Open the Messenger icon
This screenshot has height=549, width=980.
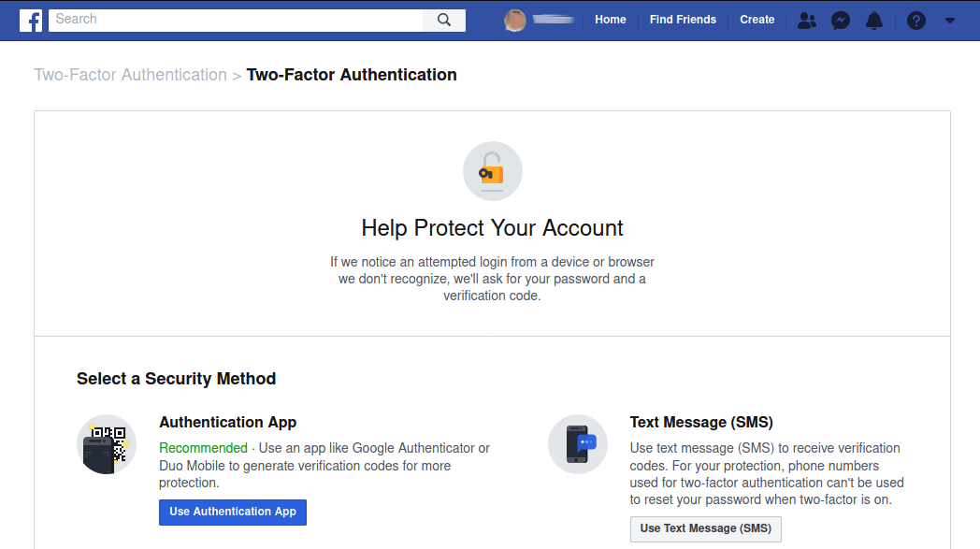coord(841,21)
